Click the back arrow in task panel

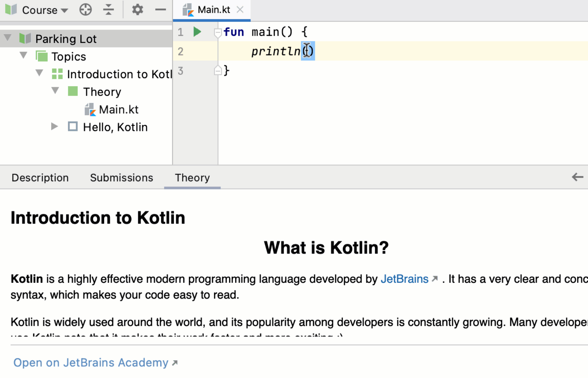pos(577,177)
